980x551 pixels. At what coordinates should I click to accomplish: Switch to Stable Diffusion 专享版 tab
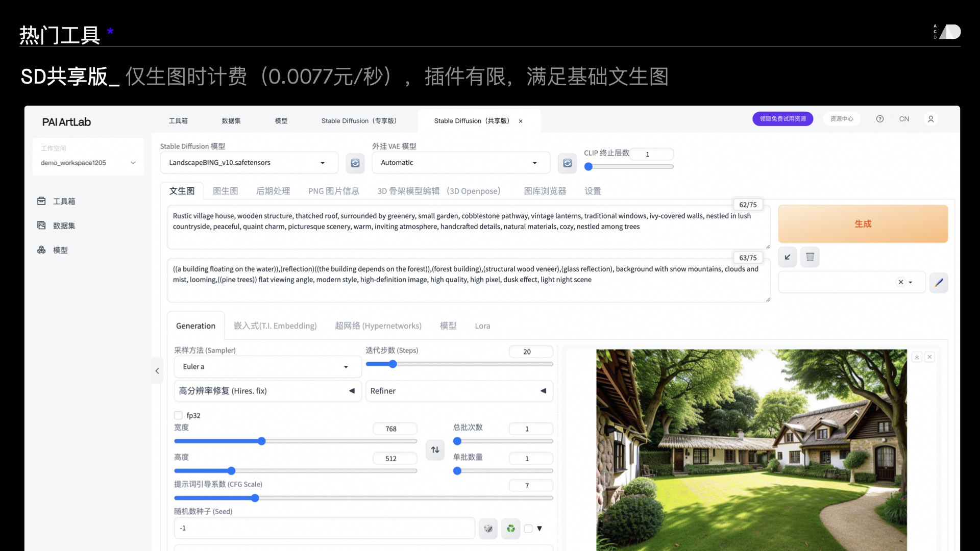(x=359, y=121)
